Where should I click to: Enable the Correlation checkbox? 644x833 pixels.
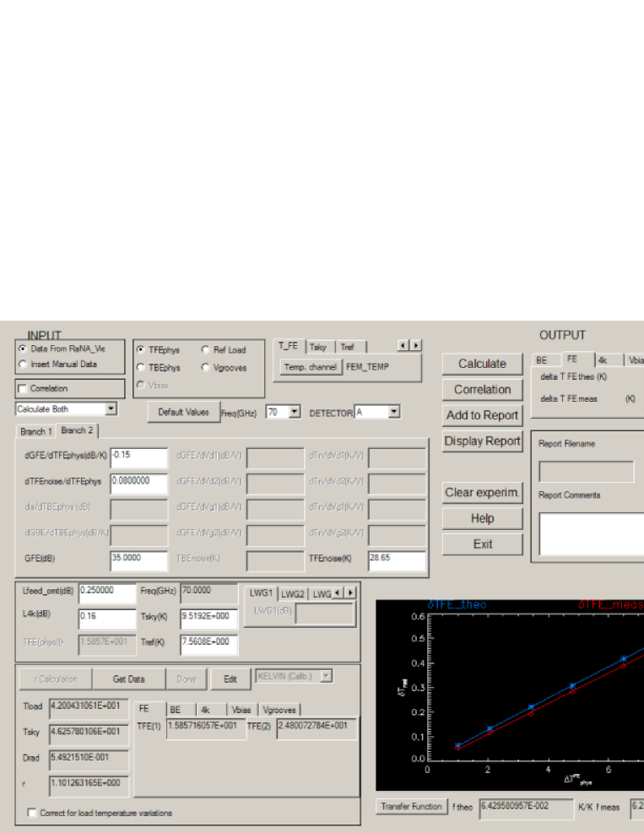point(22,389)
